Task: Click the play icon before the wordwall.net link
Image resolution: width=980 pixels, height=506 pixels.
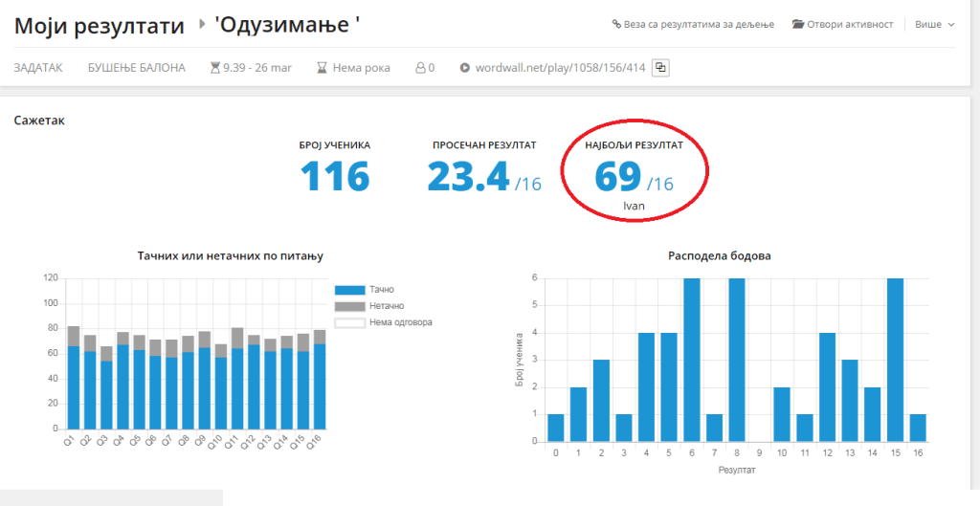Action: click(x=465, y=68)
